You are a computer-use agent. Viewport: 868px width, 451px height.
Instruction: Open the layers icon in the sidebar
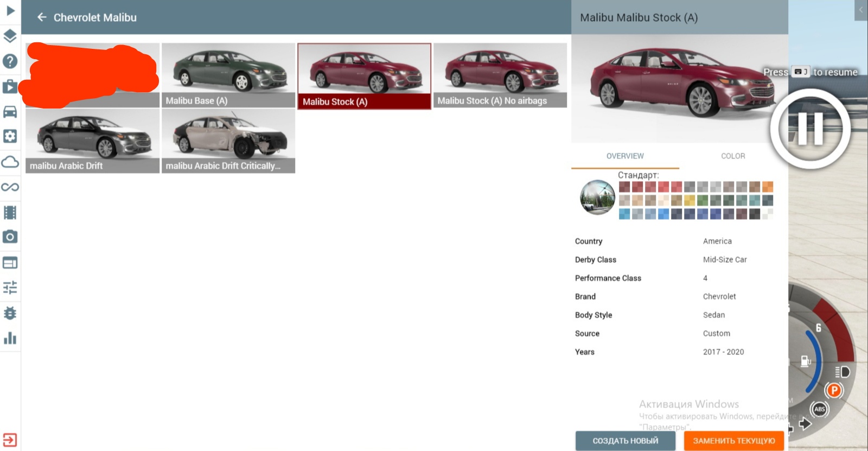coord(10,36)
